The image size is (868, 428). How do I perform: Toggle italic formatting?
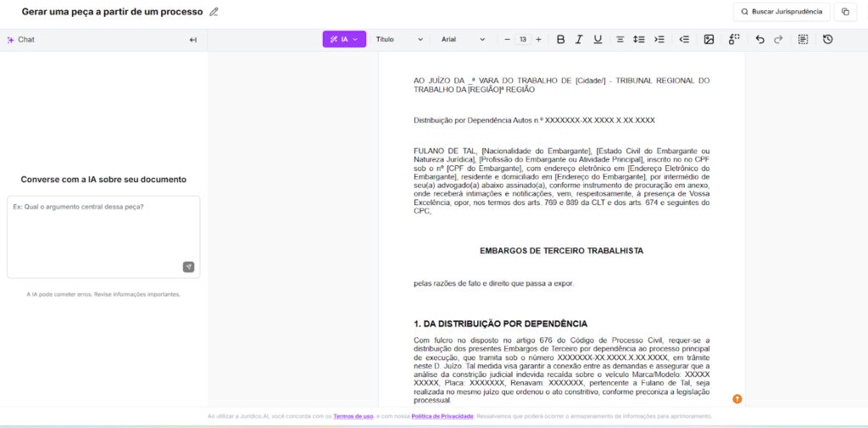579,39
